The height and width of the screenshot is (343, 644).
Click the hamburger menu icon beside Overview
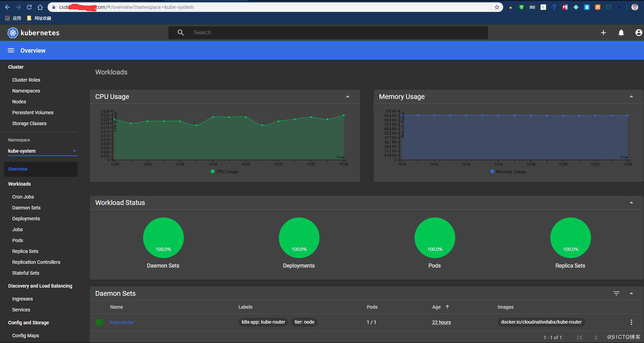[x=11, y=51]
